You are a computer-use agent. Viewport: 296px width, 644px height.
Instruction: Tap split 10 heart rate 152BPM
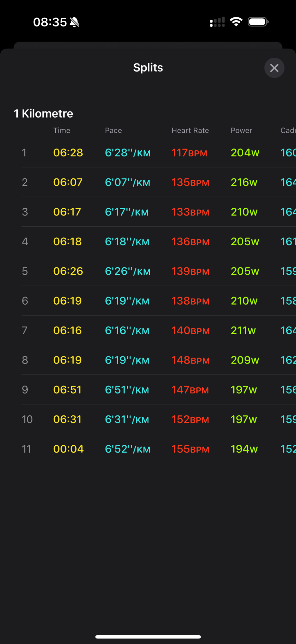click(190, 419)
